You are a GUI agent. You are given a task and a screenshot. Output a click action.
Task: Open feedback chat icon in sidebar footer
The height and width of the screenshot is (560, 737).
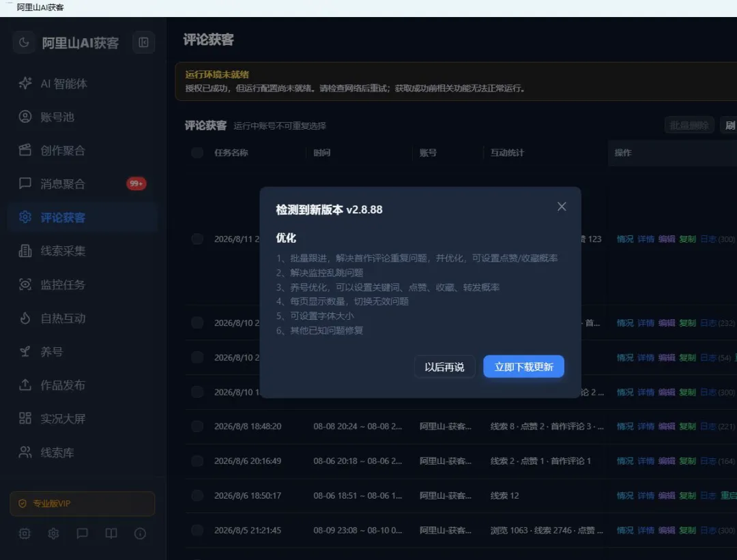pyautogui.click(x=83, y=533)
